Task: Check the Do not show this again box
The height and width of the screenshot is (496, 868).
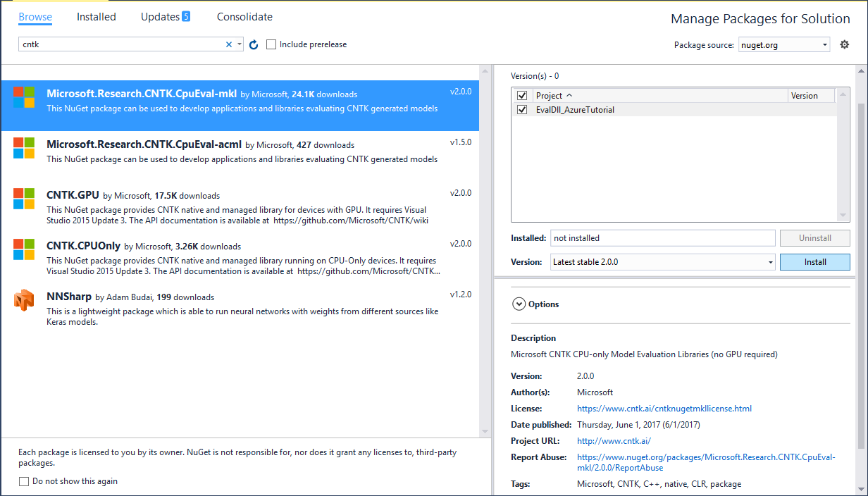Action: pos(23,480)
